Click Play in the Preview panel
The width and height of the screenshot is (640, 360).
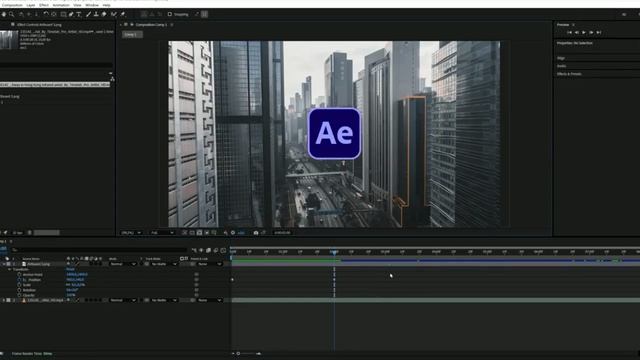click(x=584, y=32)
